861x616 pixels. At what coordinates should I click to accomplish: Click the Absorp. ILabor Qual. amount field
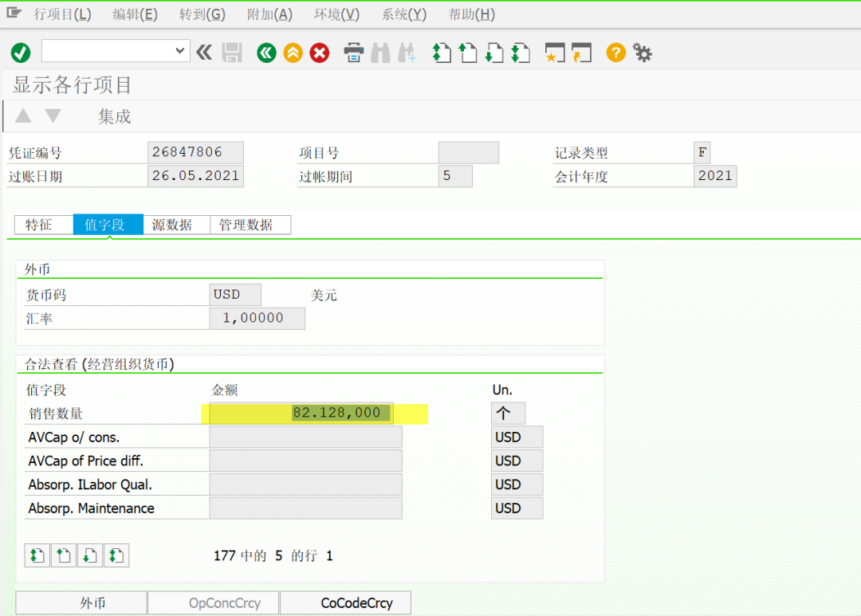[305, 485]
